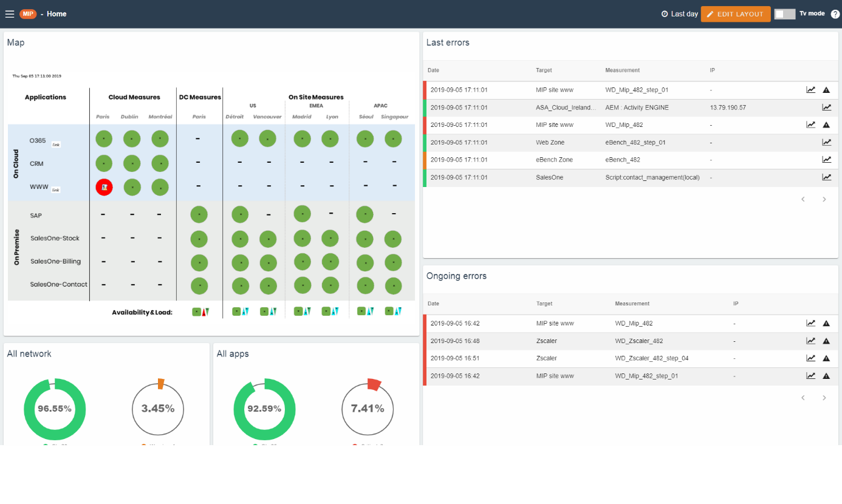Image resolution: width=842 pixels, height=504 pixels.
Task: Go to next page of Last errors
Action: pos(824,199)
